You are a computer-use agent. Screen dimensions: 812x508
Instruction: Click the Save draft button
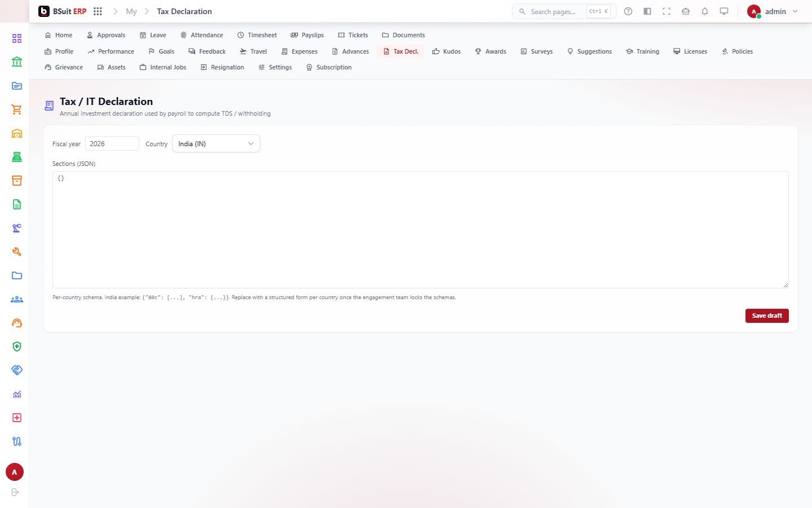[x=767, y=316]
